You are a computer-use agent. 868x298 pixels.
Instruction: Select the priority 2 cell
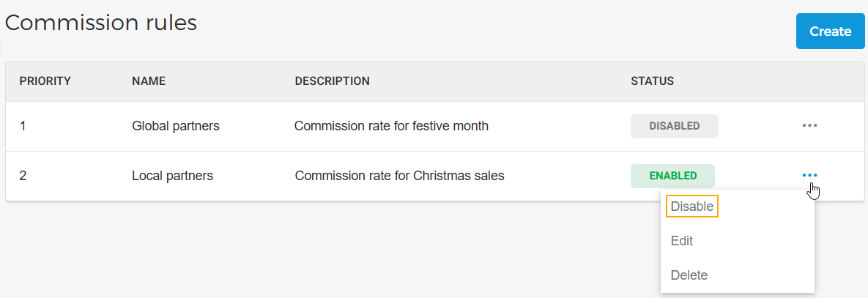23,176
